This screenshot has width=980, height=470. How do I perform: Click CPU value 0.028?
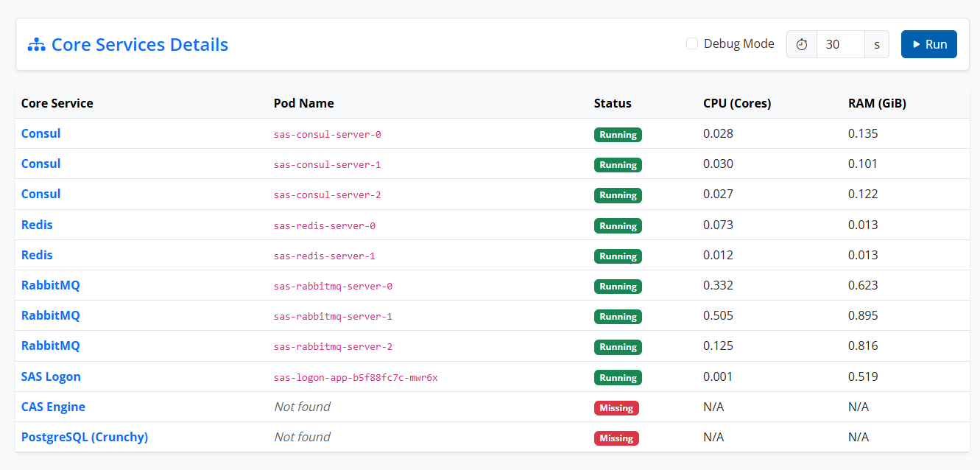pos(718,133)
